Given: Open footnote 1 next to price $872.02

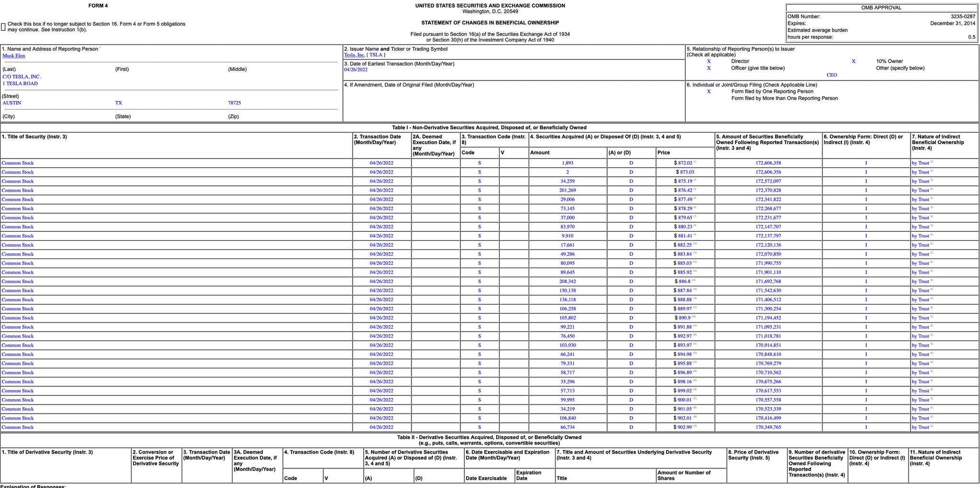Looking at the screenshot, I should [695, 162].
